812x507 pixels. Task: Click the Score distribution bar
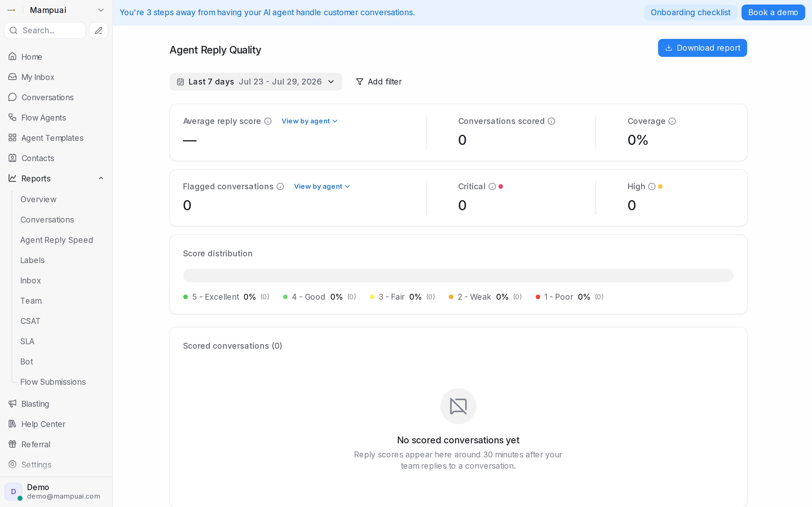[458, 275]
